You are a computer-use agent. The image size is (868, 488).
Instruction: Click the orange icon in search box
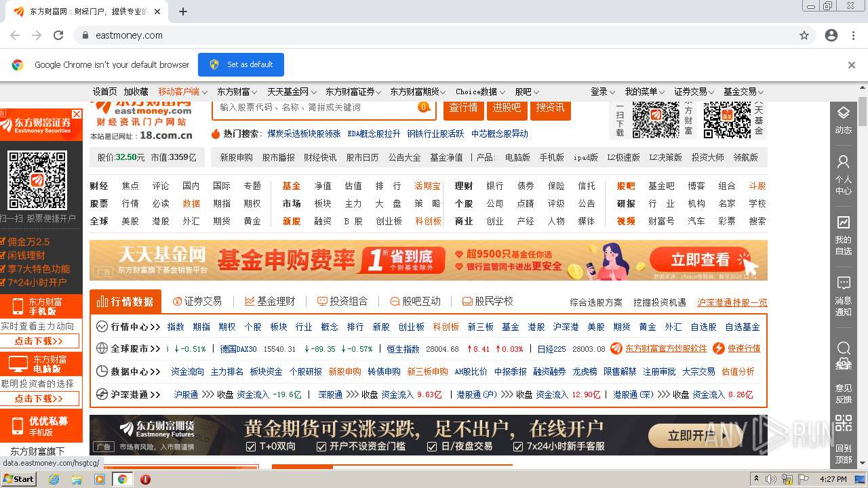tap(424, 107)
